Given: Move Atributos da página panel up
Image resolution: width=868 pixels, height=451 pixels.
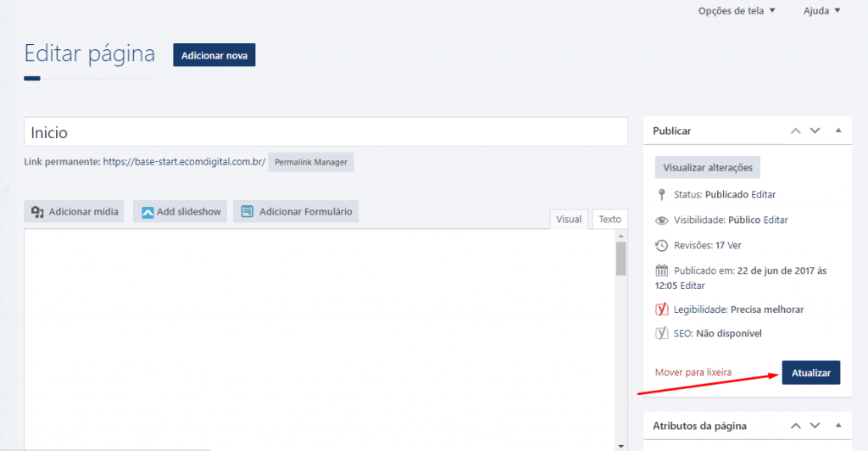Looking at the screenshot, I should coord(795,426).
